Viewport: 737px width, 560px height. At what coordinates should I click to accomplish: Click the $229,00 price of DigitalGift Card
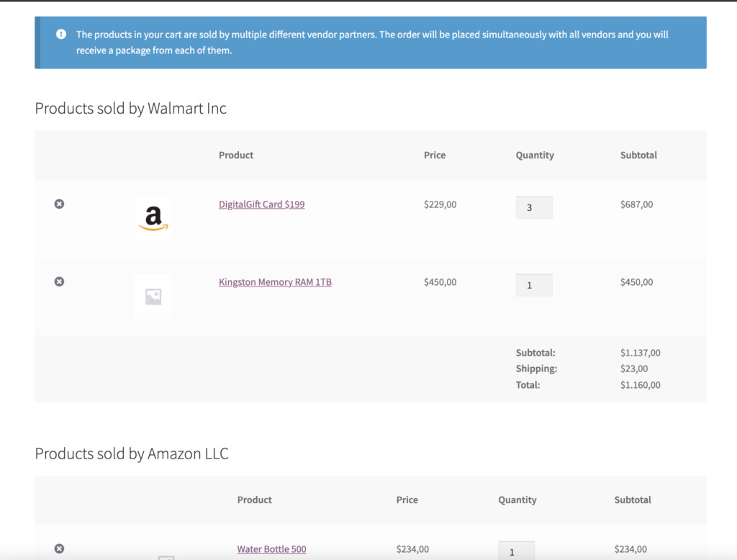tap(440, 204)
